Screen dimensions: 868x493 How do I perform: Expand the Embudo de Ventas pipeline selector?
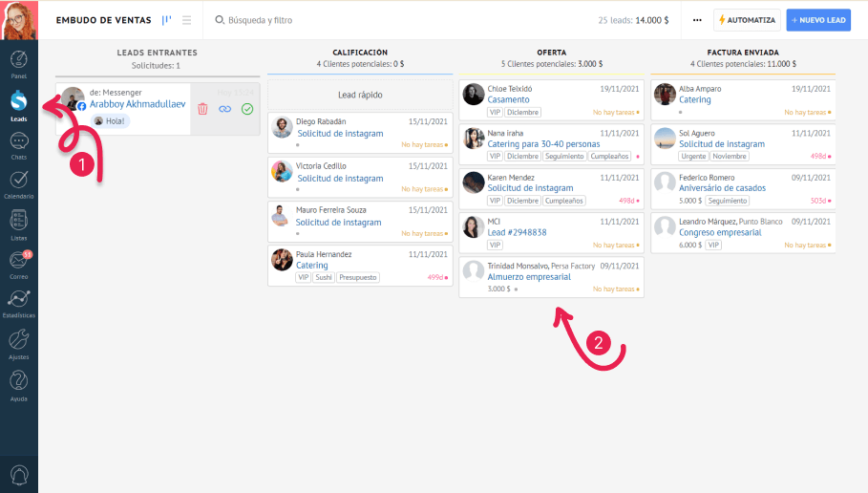104,20
